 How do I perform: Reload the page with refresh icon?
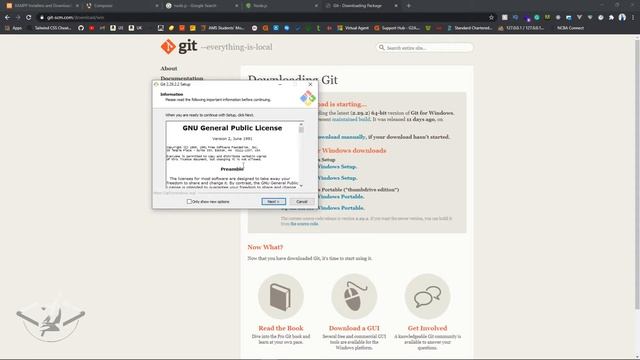[x=29, y=18]
